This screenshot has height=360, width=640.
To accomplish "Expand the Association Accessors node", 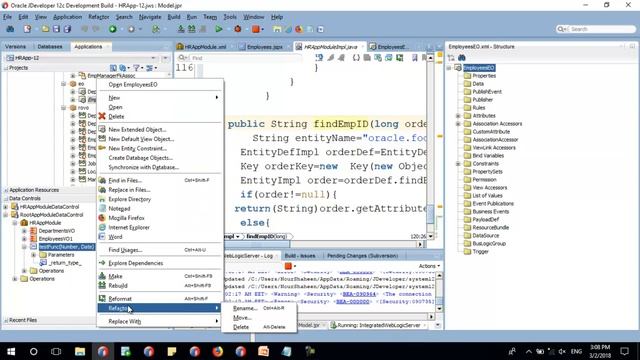I will [458, 124].
